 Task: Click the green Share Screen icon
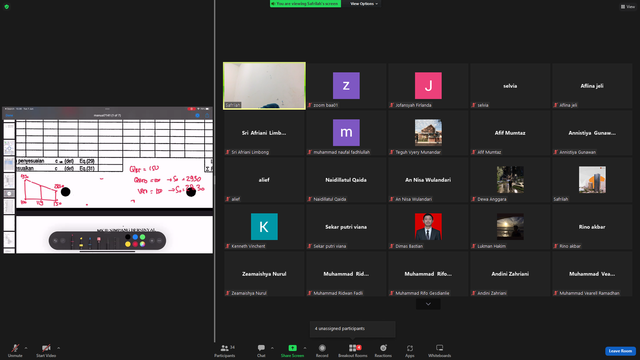[x=292, y=348]
